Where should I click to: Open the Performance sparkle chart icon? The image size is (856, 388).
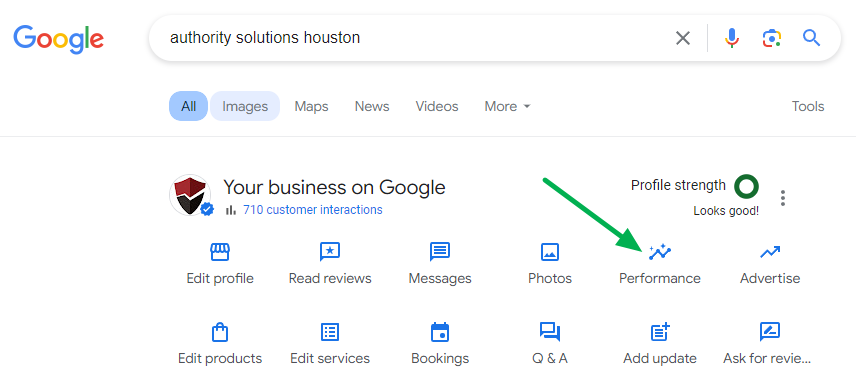pos(659,252)
